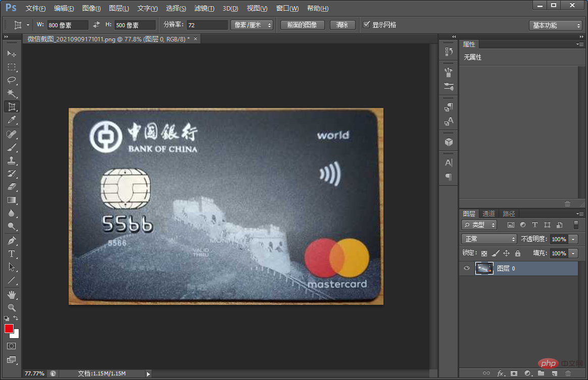
Task: Select the Magic Wand tool
Action: [x=12, y=93]
